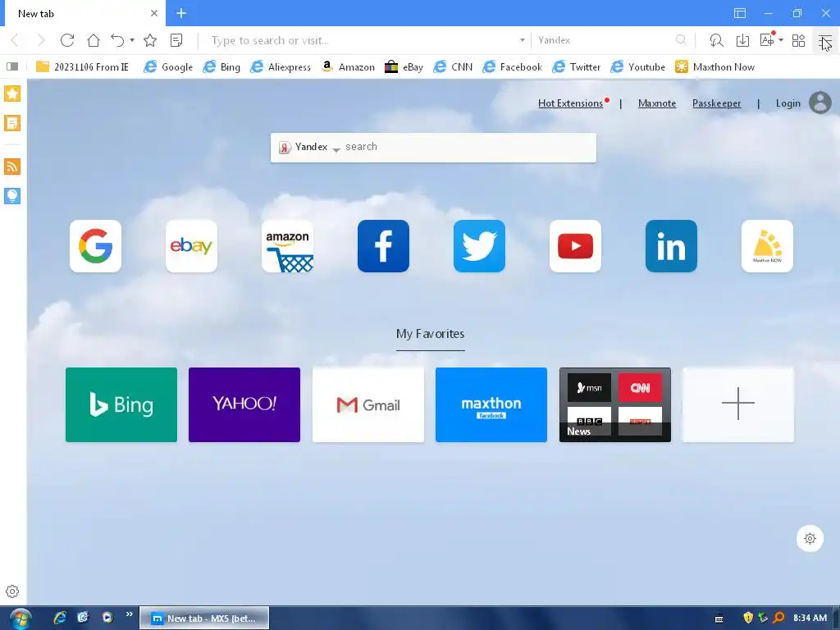Click the address bar input field
Viewport: 840px width, 630px height.
click(362, 40)
